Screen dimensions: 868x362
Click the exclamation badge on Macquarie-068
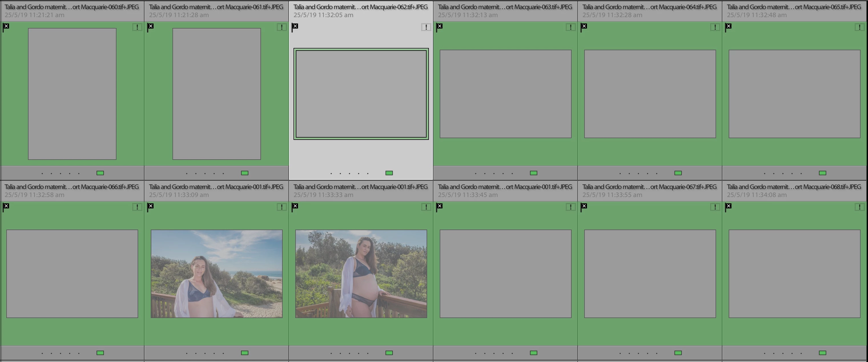[x=859, y=207]
